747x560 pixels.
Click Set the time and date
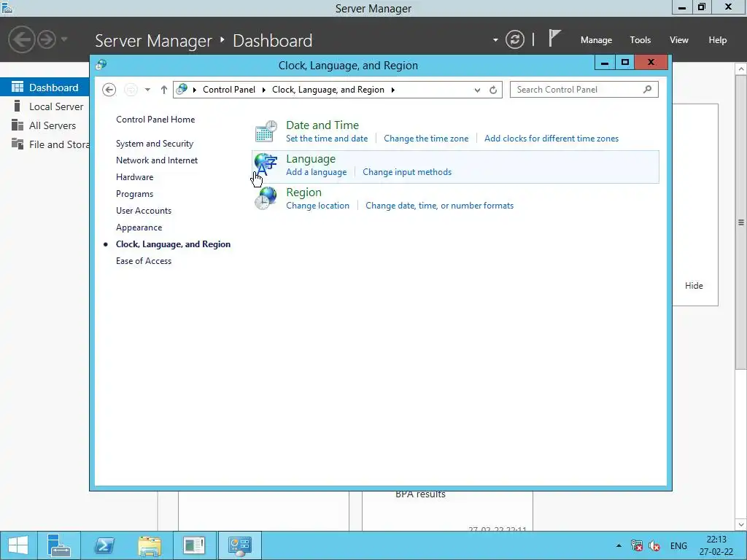pyautogui.click(x=327, y=139)
